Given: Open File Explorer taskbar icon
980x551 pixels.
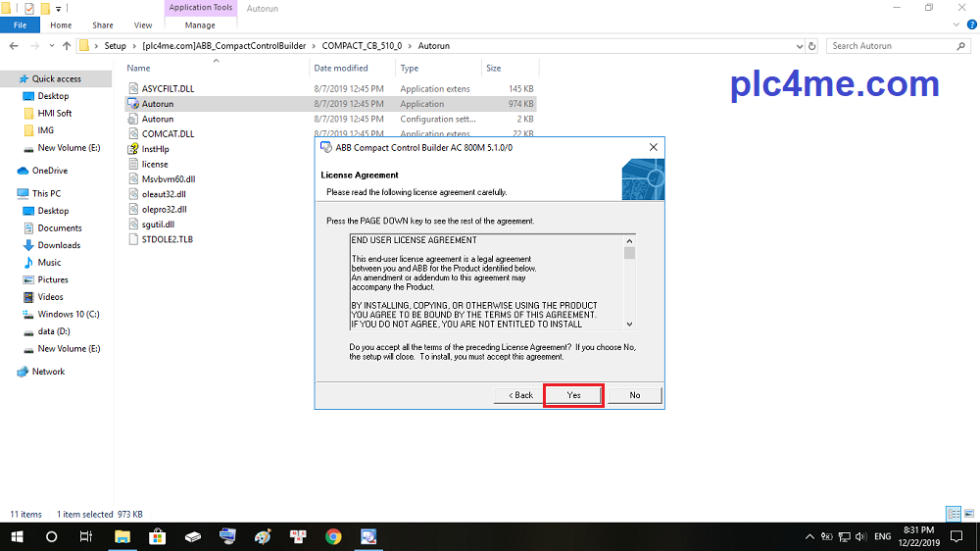Looking at the screenshot, I should [122, 536].
